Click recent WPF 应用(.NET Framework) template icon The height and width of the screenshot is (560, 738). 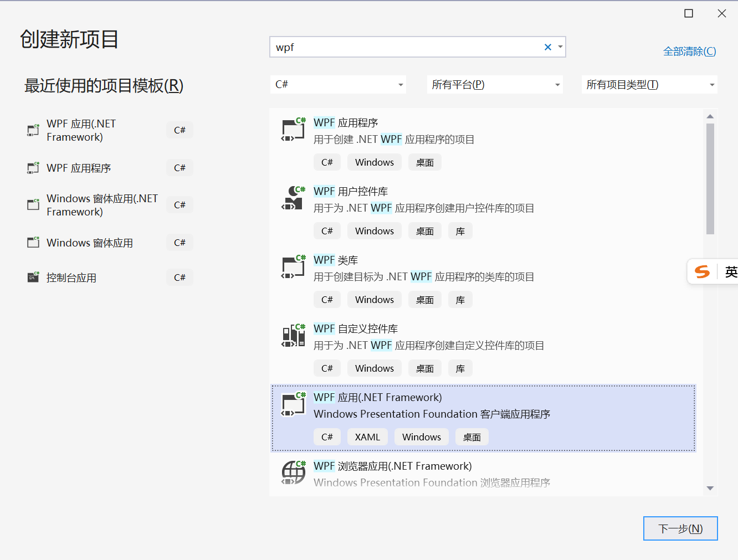[33, 130]
